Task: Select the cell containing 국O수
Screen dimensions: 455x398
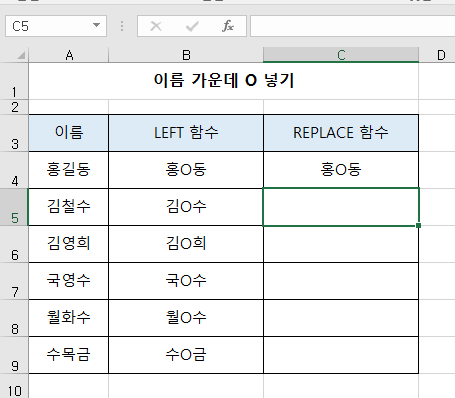Action: (186, 281)
